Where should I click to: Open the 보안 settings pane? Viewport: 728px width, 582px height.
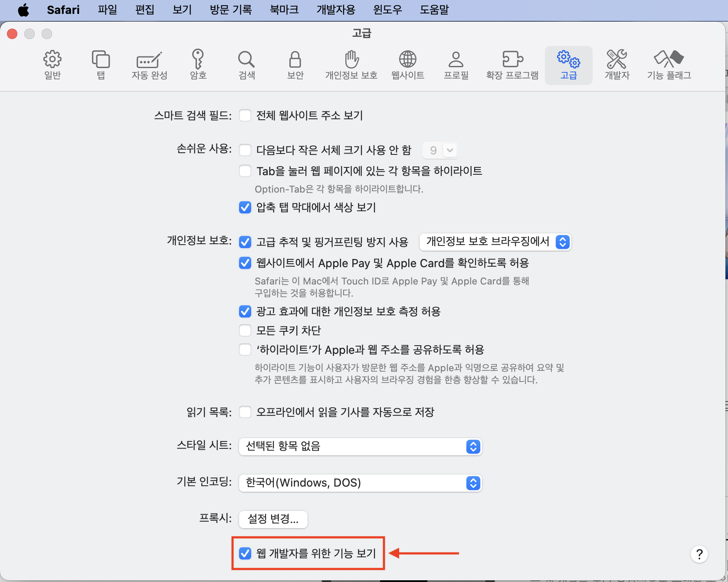[295, 64]
